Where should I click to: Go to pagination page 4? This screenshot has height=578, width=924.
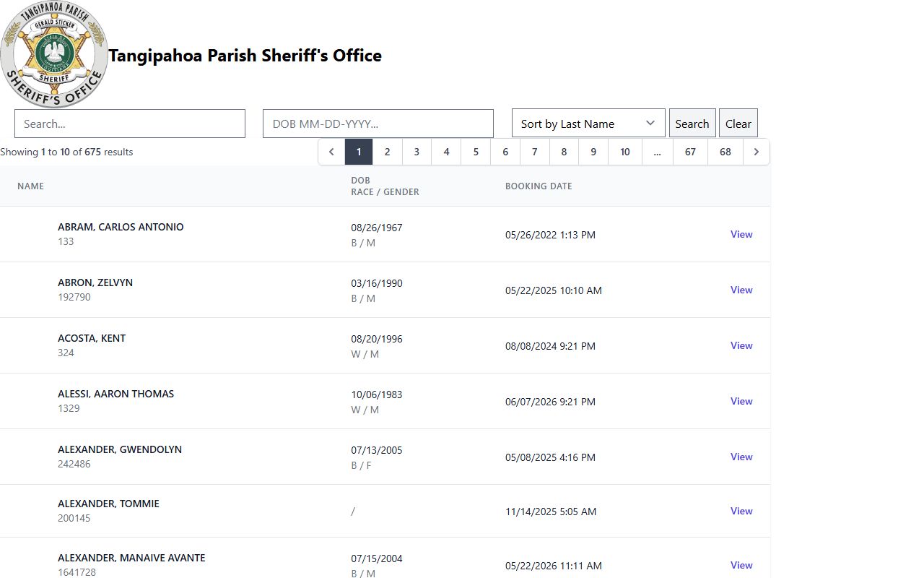click(x=446, y=152)
